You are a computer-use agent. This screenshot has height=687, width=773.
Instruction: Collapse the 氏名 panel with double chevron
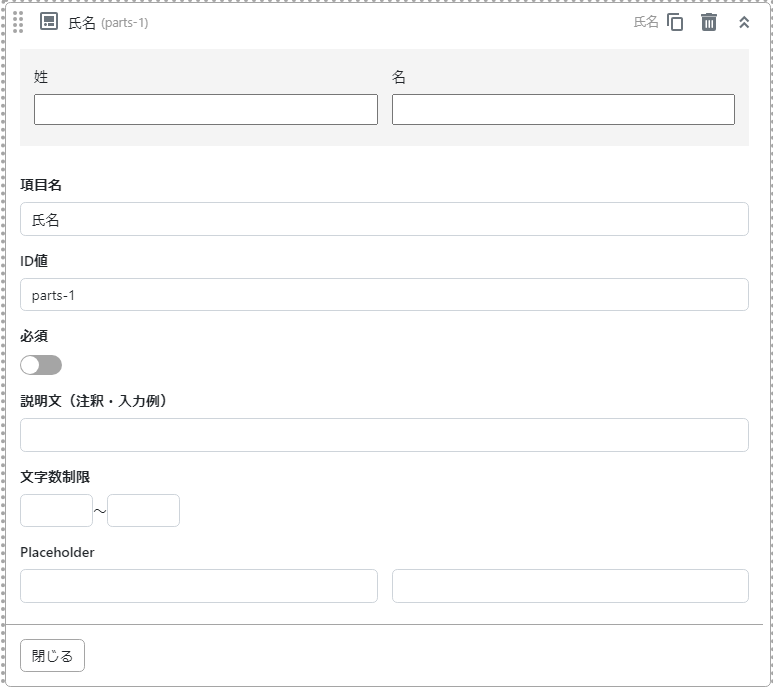[744, 22]
